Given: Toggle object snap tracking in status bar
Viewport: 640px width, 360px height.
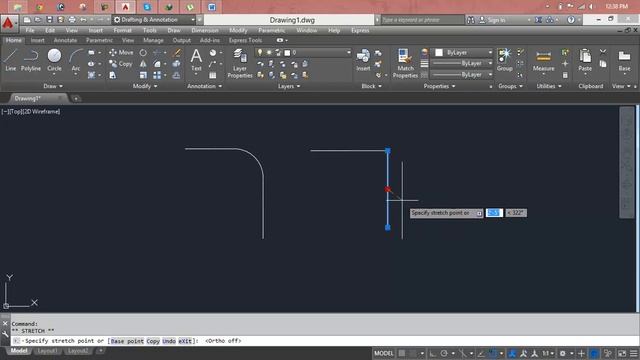Looking at the screenshot, I should coord(481,353).
